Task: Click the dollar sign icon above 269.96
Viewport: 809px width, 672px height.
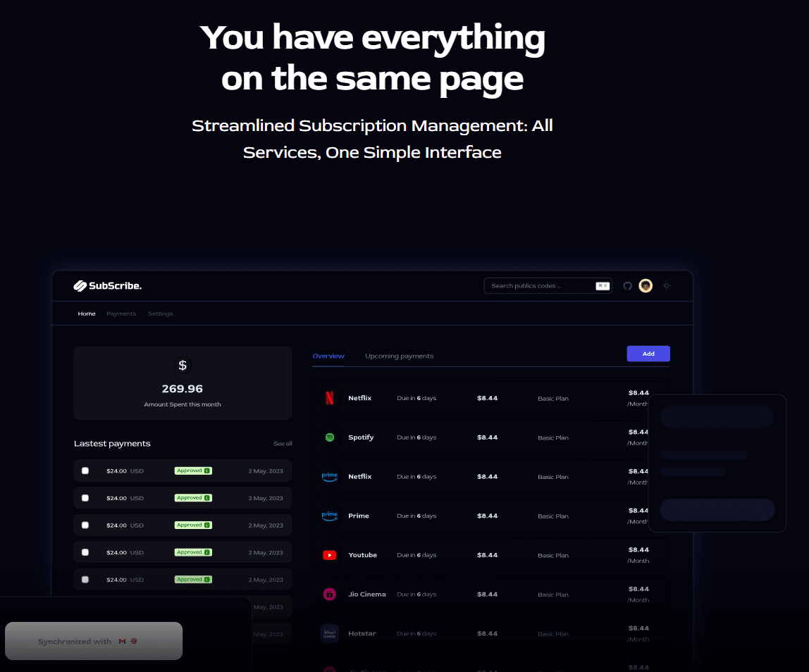Action: pyautogui.click(x=183, y=365)
